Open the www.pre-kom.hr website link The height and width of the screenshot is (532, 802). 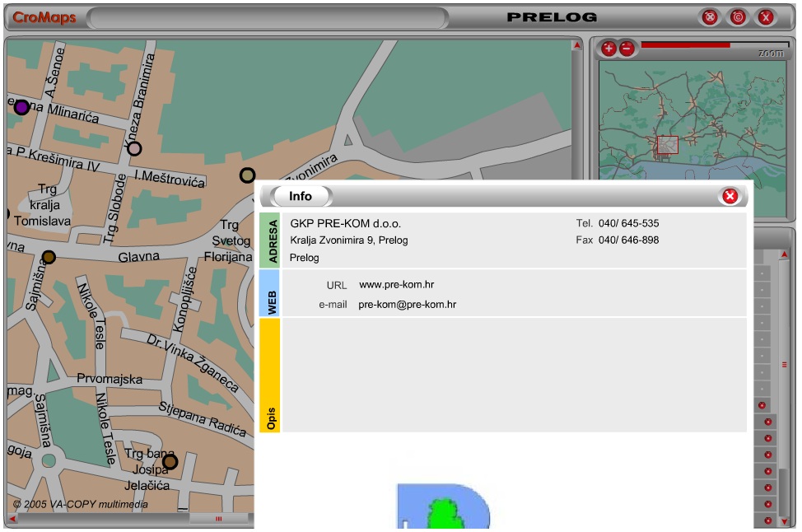point(396,285)
